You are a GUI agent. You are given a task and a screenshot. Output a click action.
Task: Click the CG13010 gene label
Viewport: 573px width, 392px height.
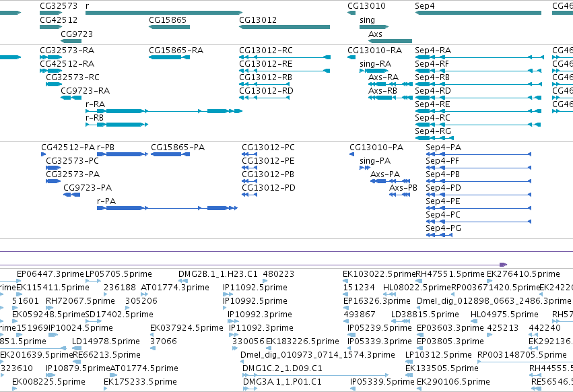tap(366, 6)
